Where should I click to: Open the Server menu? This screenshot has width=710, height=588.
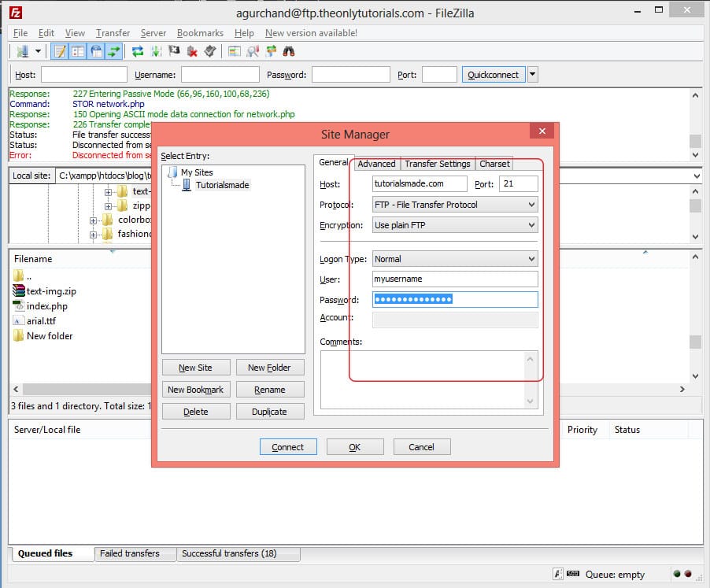(153, 33)
